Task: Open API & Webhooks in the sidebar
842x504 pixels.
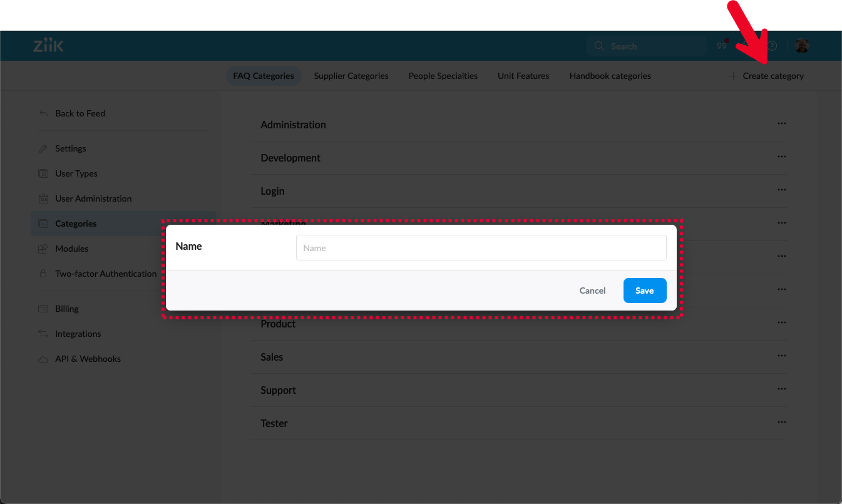Action: pos(88,359)
